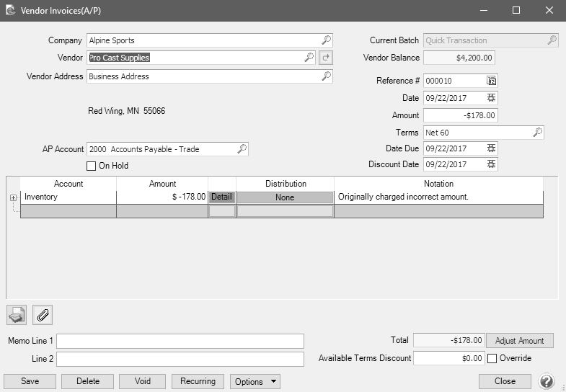Viewport: 566px width, 392px height.
Task: Open the Vendor lookup search icon
Action: pos(309,58)
